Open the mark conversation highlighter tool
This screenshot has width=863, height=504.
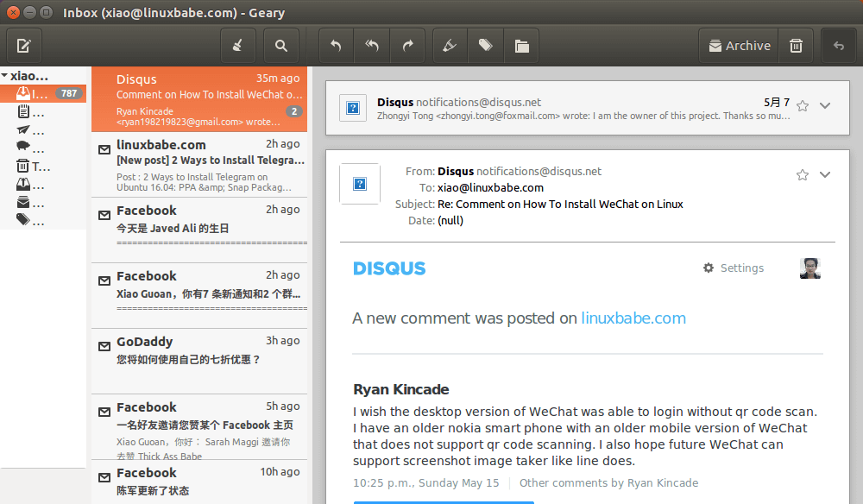point(450,46)
